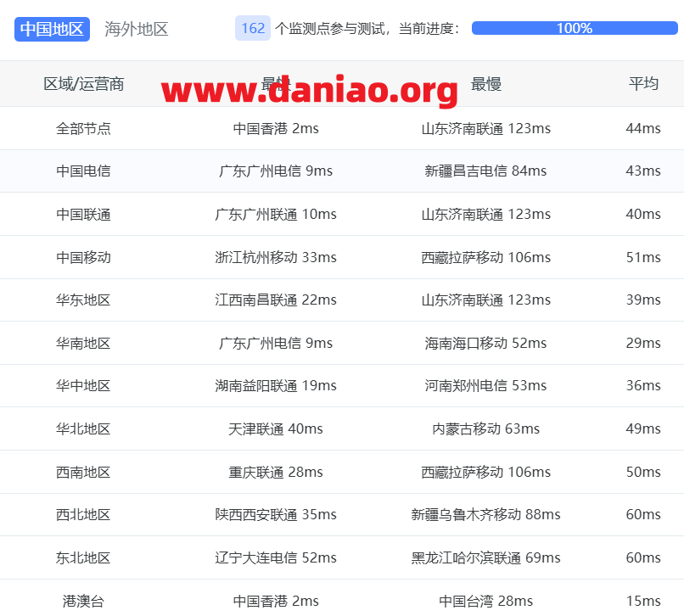Click 河南郑州电信 53ms cell
This screenshot has height=616, width=684.
(486, 386)
